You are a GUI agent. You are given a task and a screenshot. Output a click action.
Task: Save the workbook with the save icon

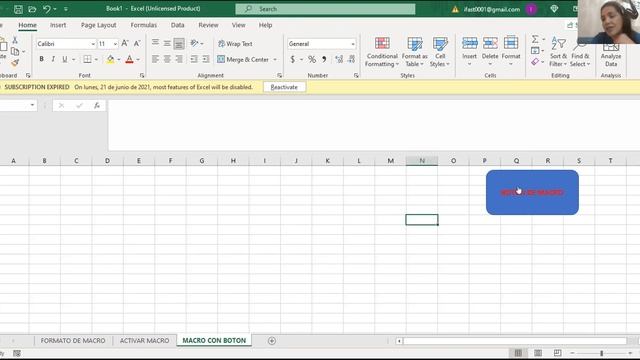click(18, 9)
